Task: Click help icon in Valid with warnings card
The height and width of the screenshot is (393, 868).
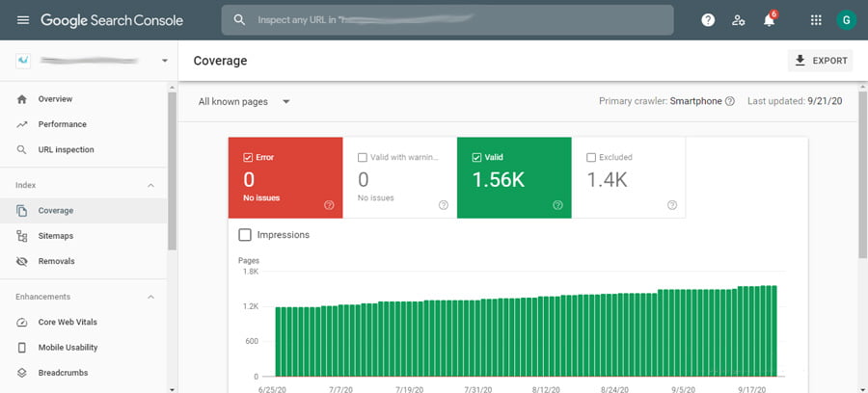Action: point(444,205)
